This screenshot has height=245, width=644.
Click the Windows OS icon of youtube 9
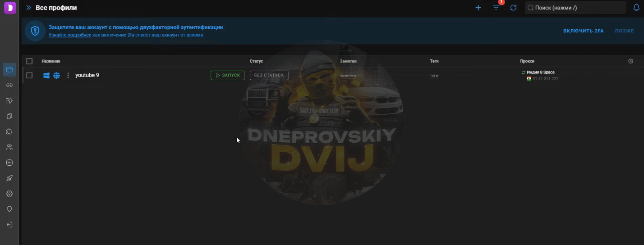[x=46, y=75]
